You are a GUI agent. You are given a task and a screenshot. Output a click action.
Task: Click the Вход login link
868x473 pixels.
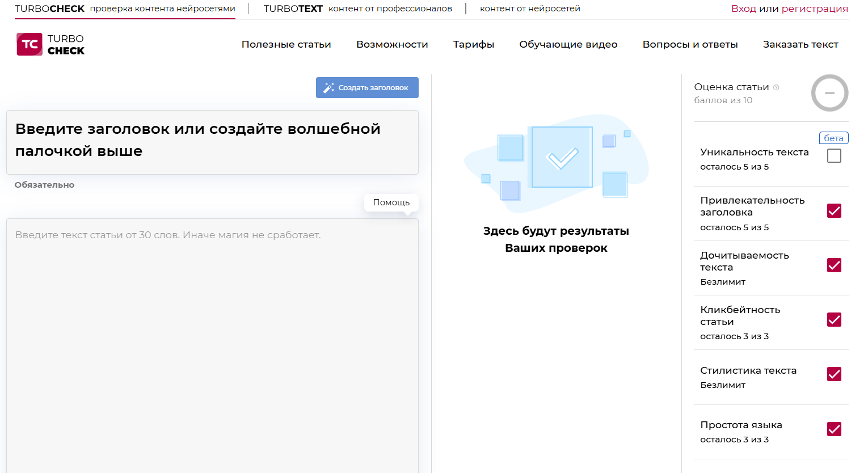point(744,9)
